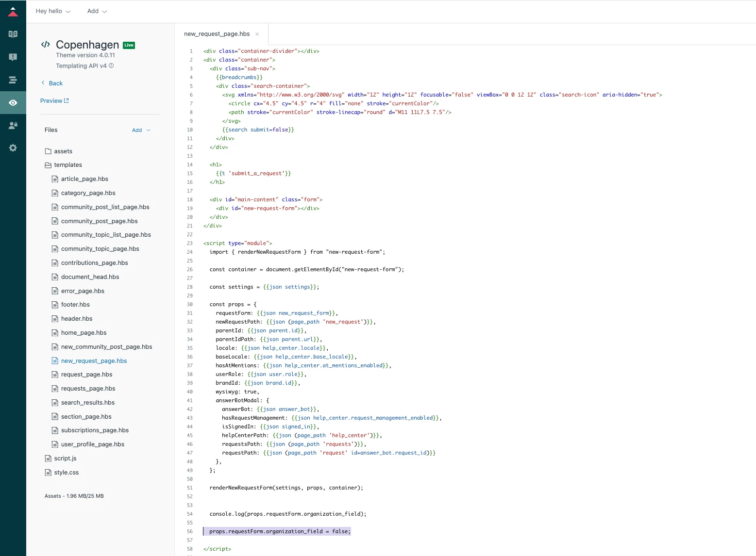Open the settings gear icon
Image resolution: width=756 pixels, height=556 pixels.
coord(13,148)
